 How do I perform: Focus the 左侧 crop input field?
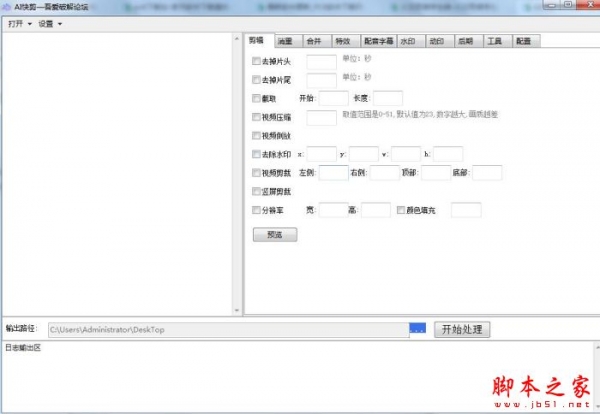point(334,173)
